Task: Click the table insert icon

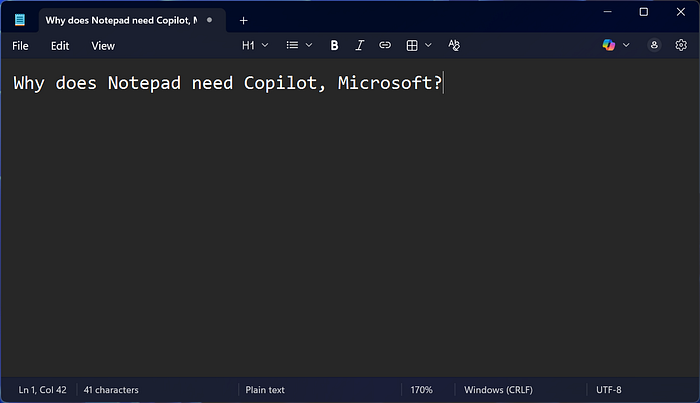Action: pyautogui.click(x=412, y=45)
